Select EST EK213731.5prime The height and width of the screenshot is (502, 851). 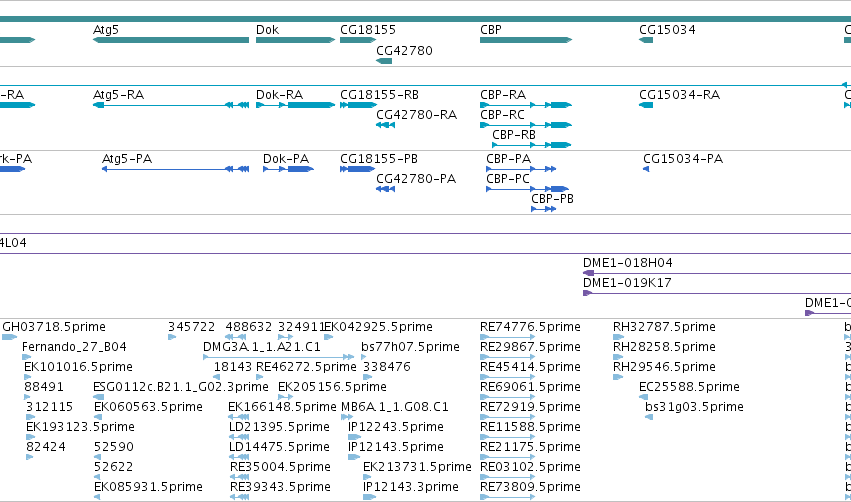[x=366, y=478]
